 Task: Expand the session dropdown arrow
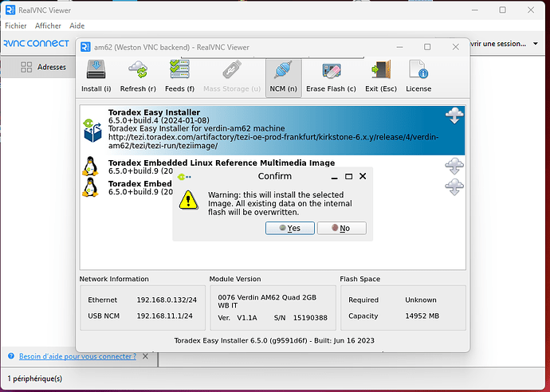[536, 44]
